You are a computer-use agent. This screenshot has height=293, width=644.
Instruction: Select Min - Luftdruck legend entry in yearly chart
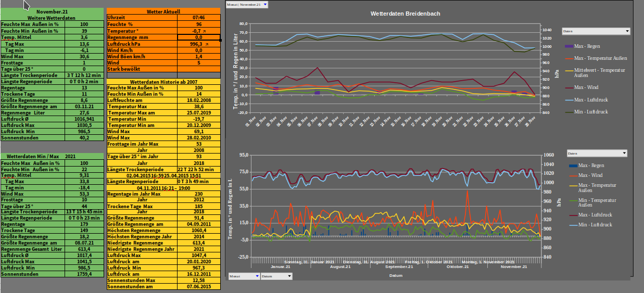pos(590,225)
